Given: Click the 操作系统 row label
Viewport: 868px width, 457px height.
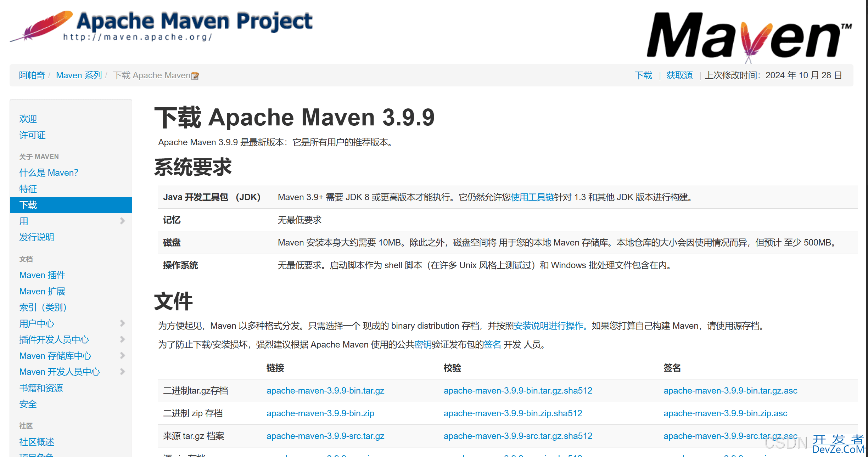Looking at the screenshot, I should click(x=180, y=265).
